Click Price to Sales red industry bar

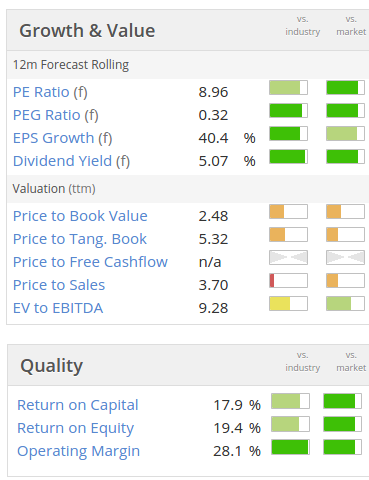pyautogui.click(x=288, y=280)
